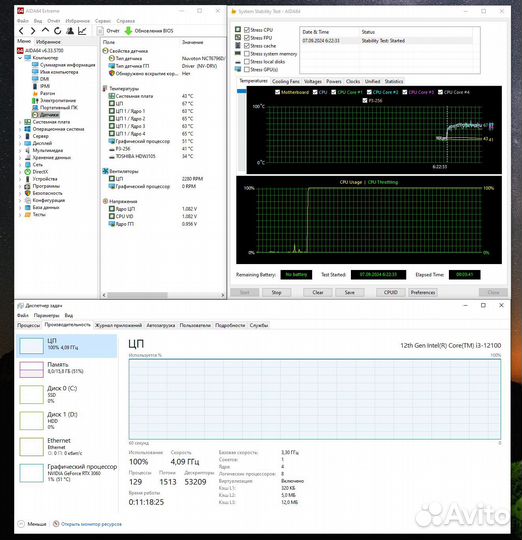Open Отчёт report in AIDA64 toolbar
Viewport: 522px width, 540px height.
[109, 31]
